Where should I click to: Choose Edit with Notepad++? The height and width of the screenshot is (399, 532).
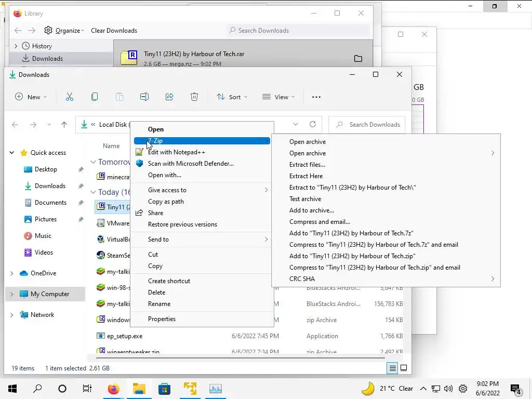tap(202, 152)
